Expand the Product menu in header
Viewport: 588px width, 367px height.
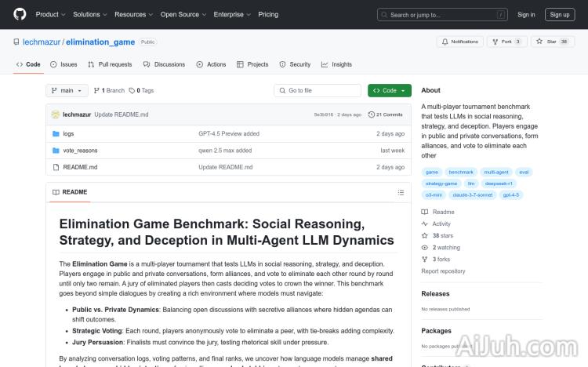click(50, 14)
